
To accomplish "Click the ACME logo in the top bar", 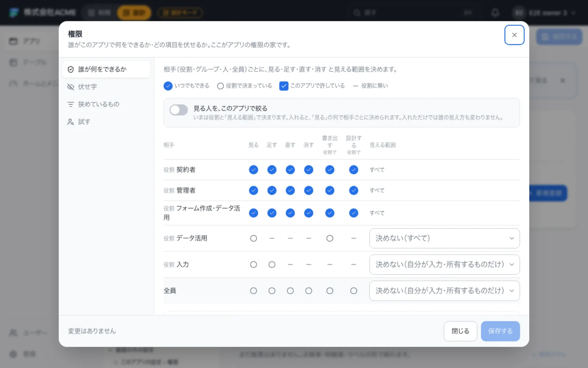I will pyautogui.click(x=14, y=13).
